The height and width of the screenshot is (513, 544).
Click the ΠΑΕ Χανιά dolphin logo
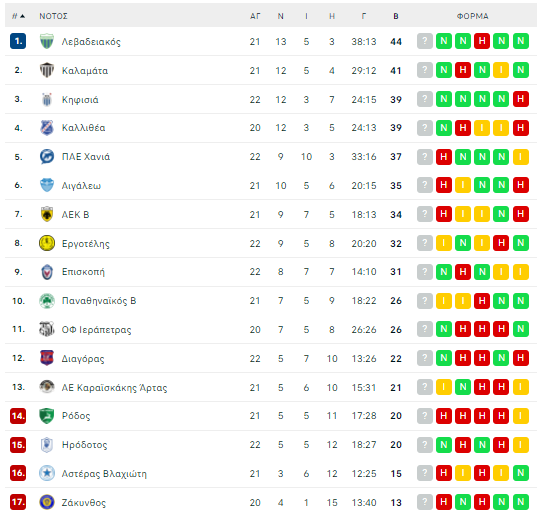click(46, 156)
